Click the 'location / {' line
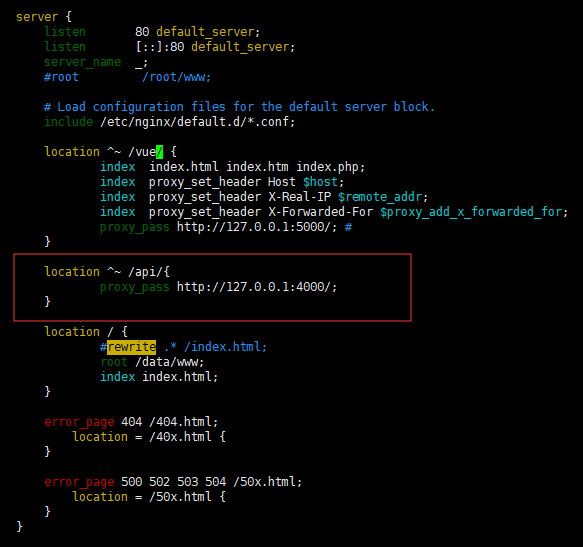 [86, 332]
